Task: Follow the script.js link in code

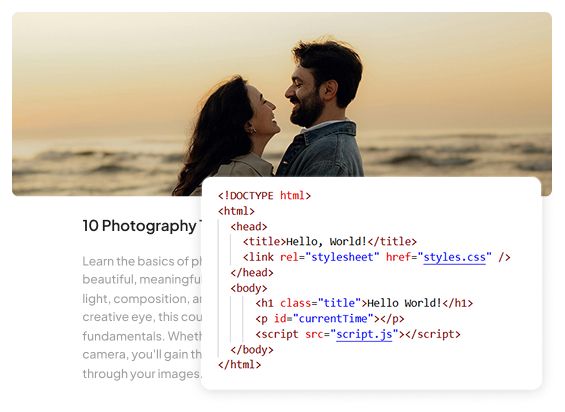Action: pyautogui.click(x=364, y=335)
